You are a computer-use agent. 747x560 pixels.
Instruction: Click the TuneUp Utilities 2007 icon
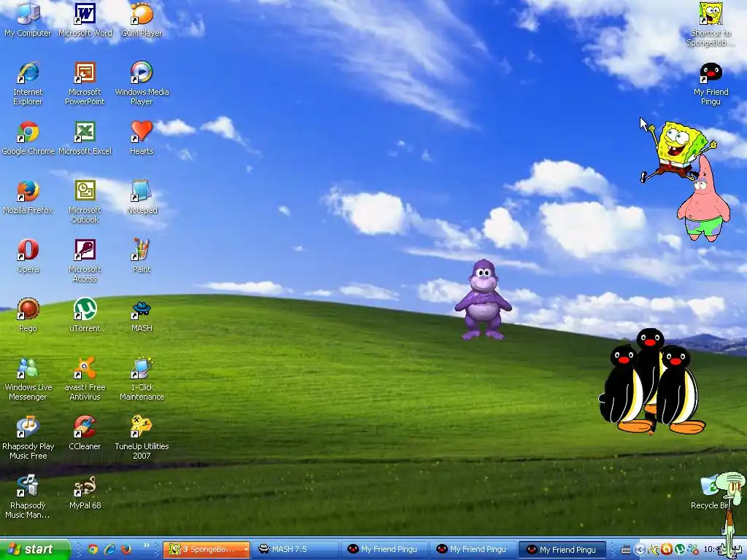(142, 437)
